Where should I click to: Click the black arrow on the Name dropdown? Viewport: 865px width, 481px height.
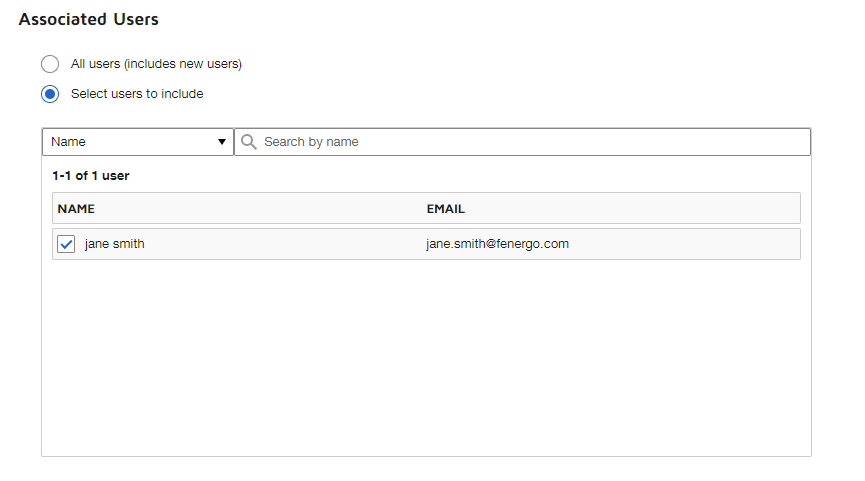pos(222,142)
